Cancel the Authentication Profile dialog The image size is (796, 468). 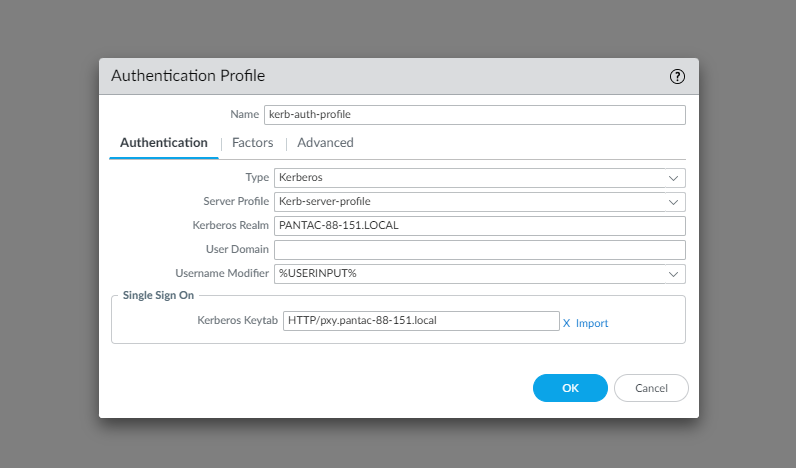pos(651,388)
